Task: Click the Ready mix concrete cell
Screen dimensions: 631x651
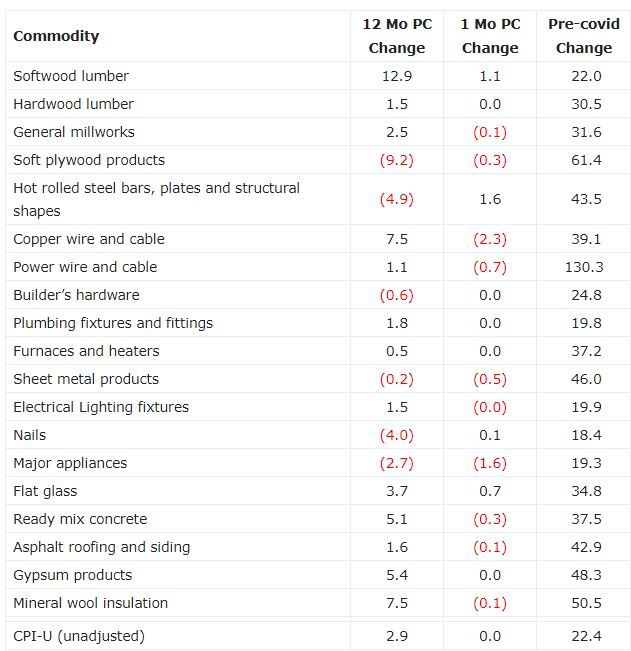Action: pyautogui.click(x=80, y=519)
